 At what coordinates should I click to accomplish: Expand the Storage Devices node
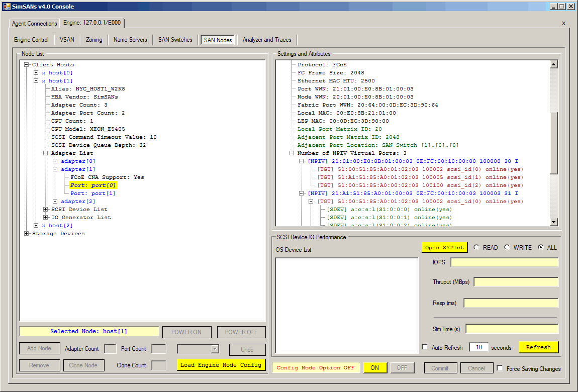click(27, 234)
